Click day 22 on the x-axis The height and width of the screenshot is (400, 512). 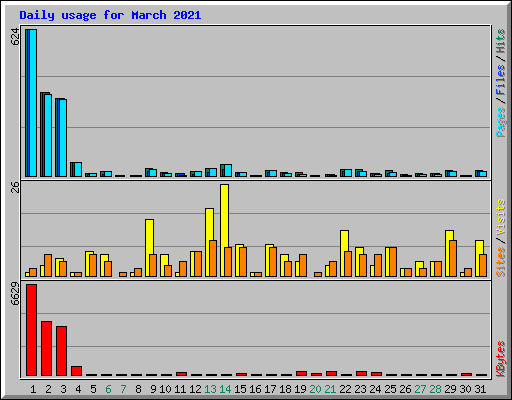click(x=345, y=389)
